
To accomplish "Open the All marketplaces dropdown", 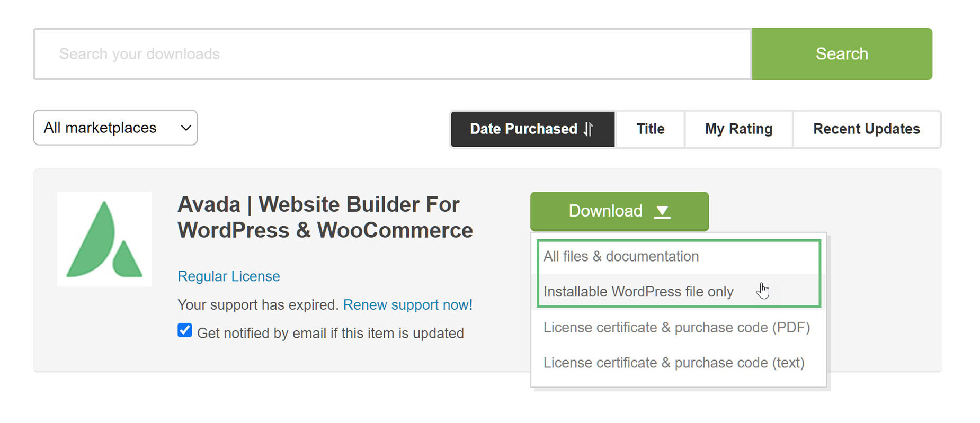I will (115, 128).
